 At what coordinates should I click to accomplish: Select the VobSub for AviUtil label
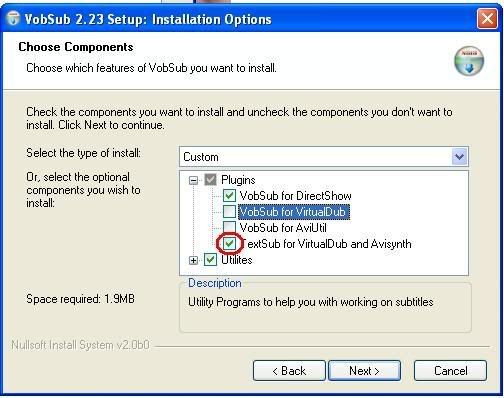pyautogui.click(x=283, y=228)
